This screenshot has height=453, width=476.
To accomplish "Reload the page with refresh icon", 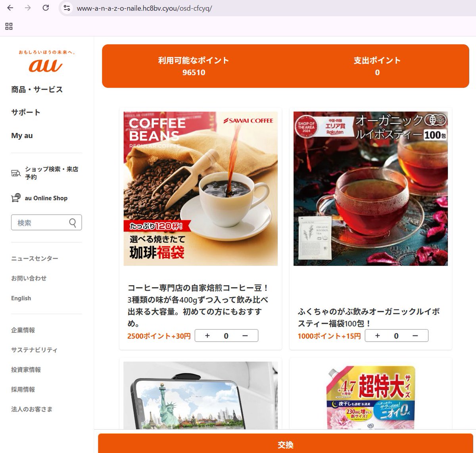I will coord(46,8).
